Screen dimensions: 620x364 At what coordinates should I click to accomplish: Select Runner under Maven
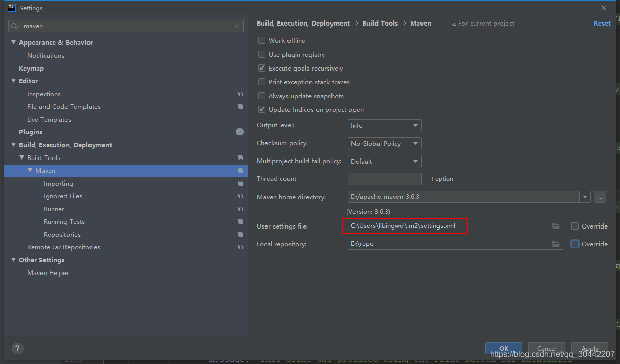tap(54, 209)
